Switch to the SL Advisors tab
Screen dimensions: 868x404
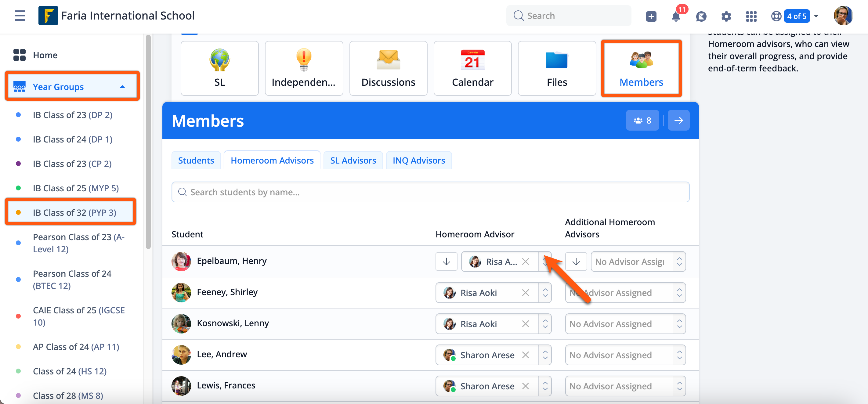353,161
